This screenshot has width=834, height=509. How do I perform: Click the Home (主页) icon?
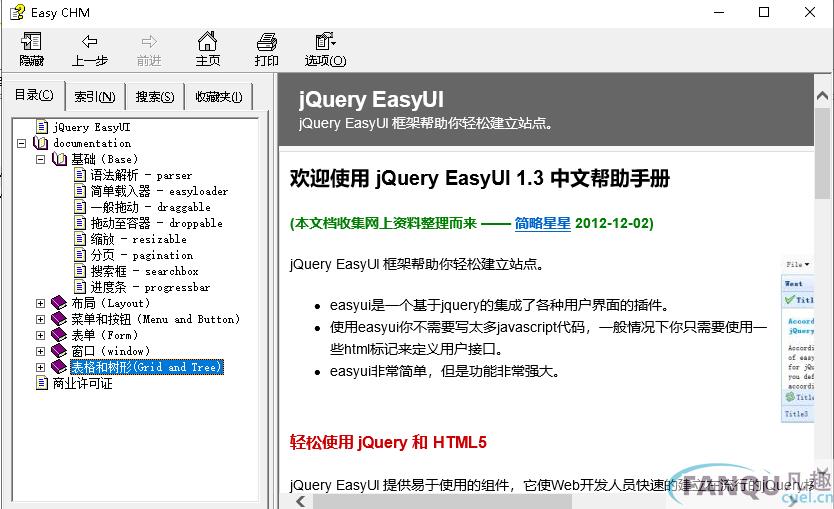tap(207, 42)
